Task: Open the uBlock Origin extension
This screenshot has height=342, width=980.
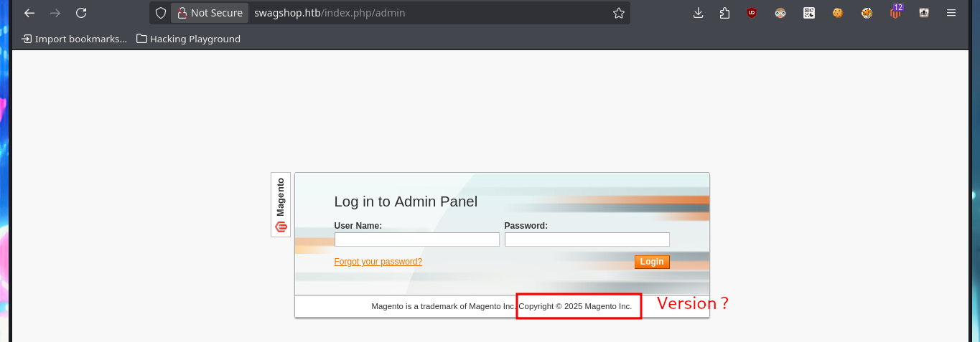Action: (x=752, y=12)
